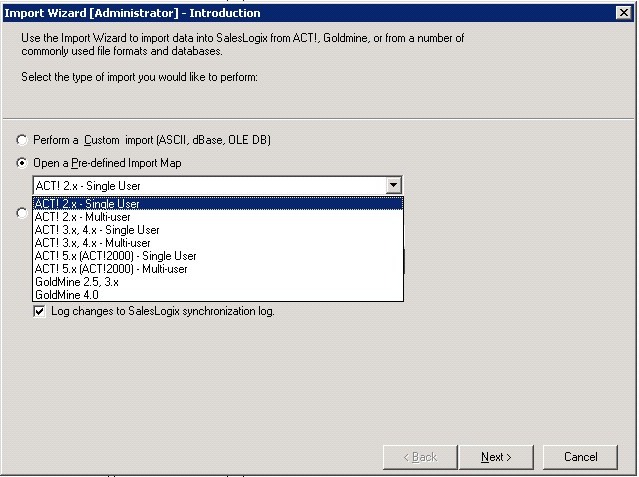Image resolution: width=639 pixels, height=477 pixels.
Task: Choose ACT! 2.x - Multi-user from list
Action: (218, 217)
